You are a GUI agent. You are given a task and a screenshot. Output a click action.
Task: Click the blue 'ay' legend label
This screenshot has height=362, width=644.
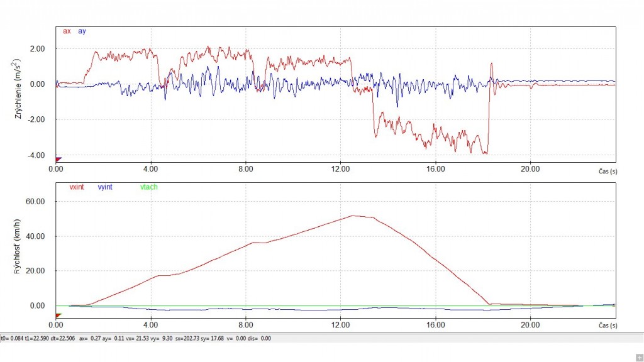pos(82,31)
